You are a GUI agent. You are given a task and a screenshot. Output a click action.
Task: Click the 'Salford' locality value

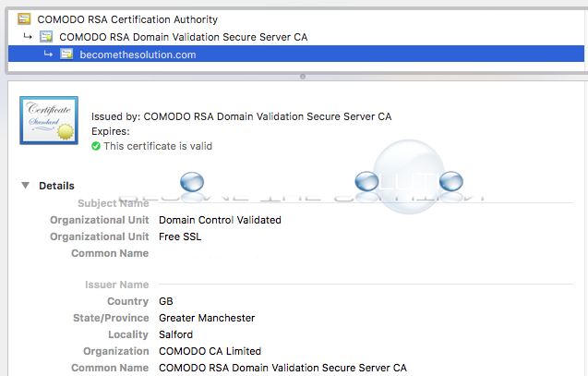pos(176,334)
